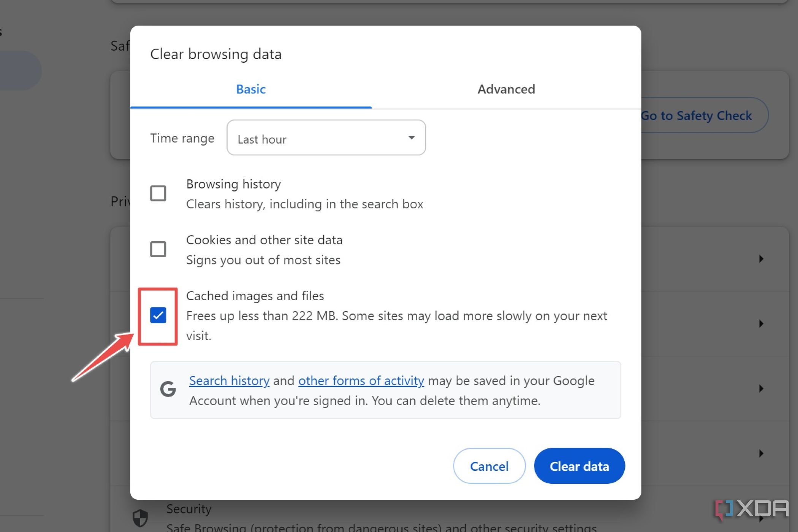Click the other forms of activity link
The height and width of the screenshot is (532, 798).
tap(361, 380)
